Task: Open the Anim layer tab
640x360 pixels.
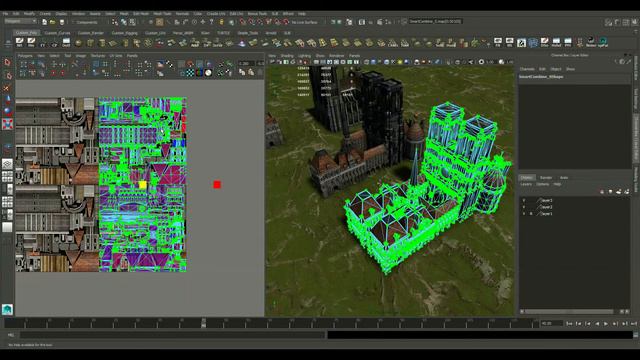Action: pos(564,178)
